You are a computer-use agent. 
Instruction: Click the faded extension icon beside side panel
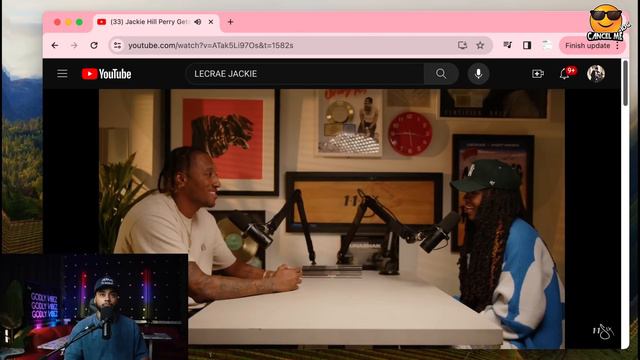point(547,45)
